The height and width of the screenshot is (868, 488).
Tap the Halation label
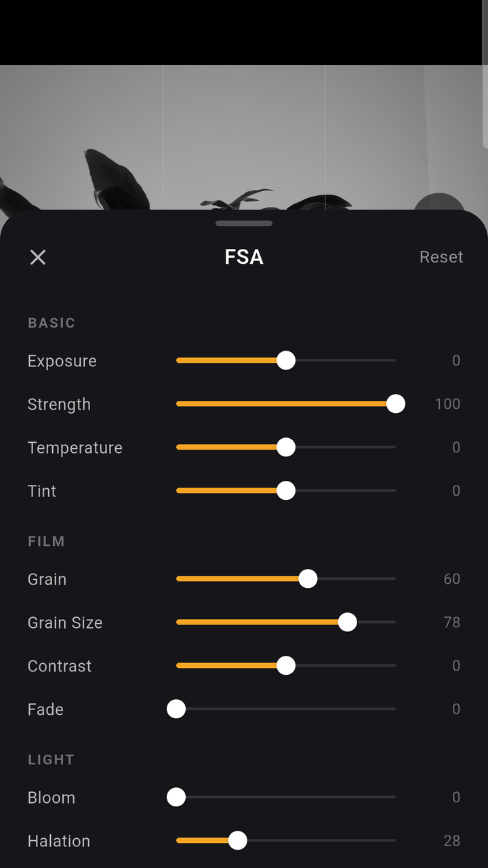point(59,841)
